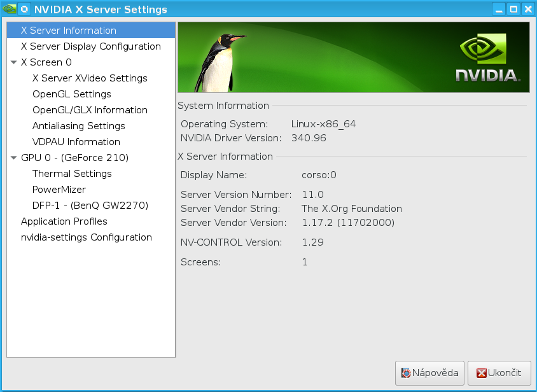
Task: Click the Nápověda help button
Action: coord(429,373)
